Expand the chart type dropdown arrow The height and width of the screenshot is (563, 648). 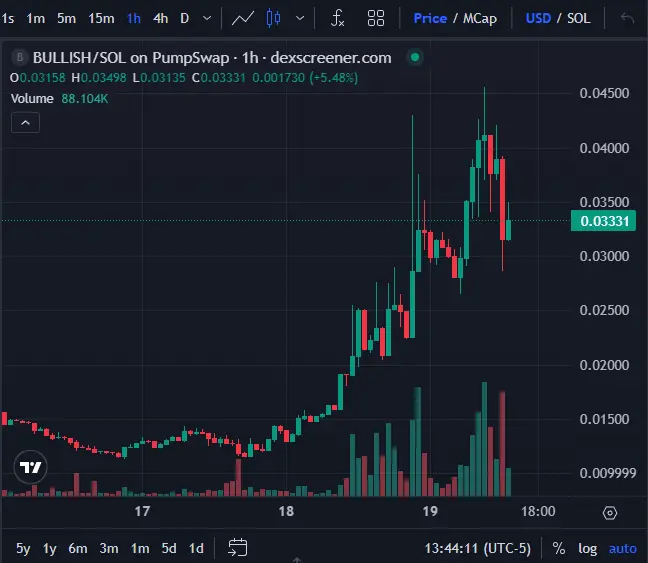coord(300,19)
